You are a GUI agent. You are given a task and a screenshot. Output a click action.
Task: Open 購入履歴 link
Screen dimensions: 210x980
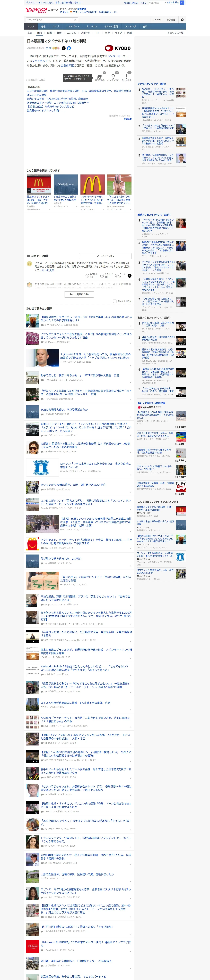(171, 19)
